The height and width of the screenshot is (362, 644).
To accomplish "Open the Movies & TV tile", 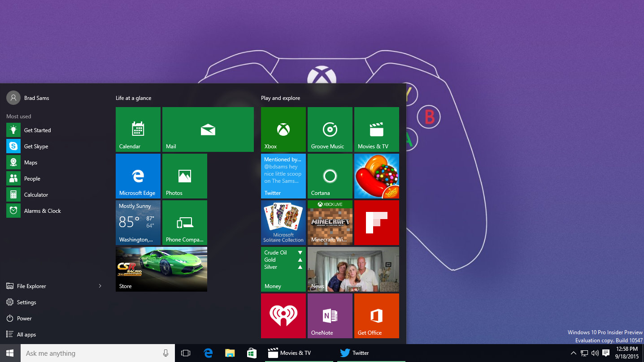I will tap(377, 129).
